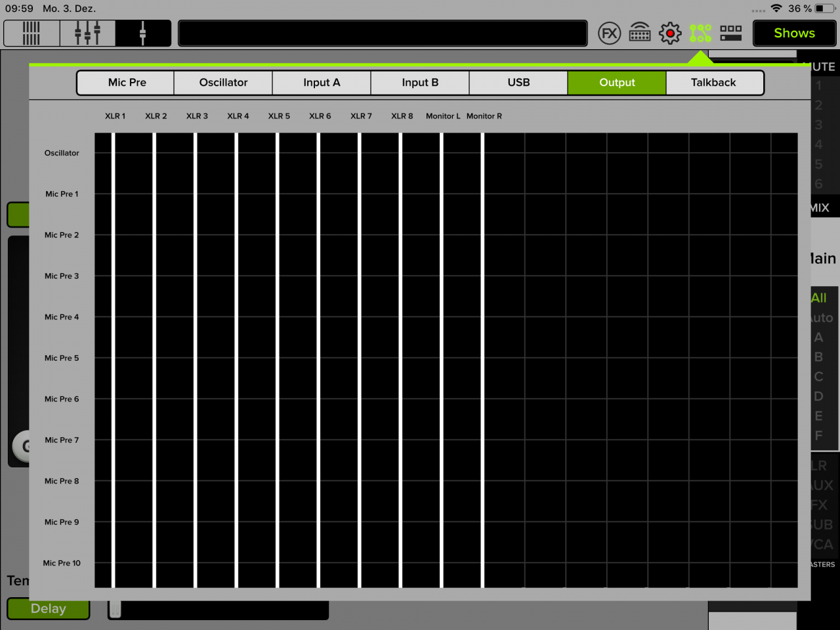Close the green I/O patch routing icon
The height and width of the screenshot is (630, 840).
[x=700, y=33]
